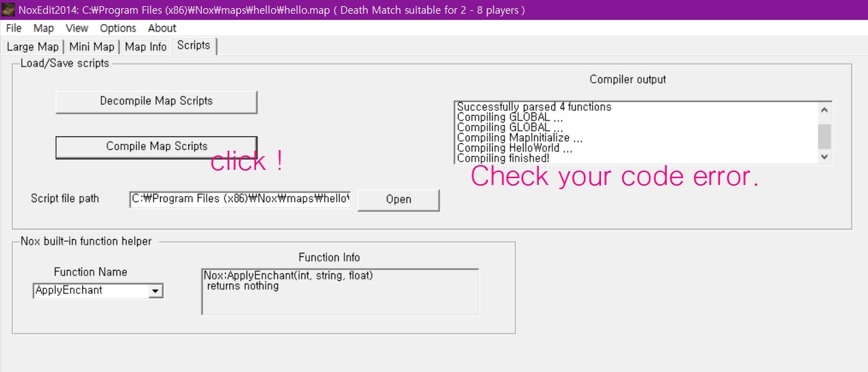Open the Options menu

(x=118, y=28)
